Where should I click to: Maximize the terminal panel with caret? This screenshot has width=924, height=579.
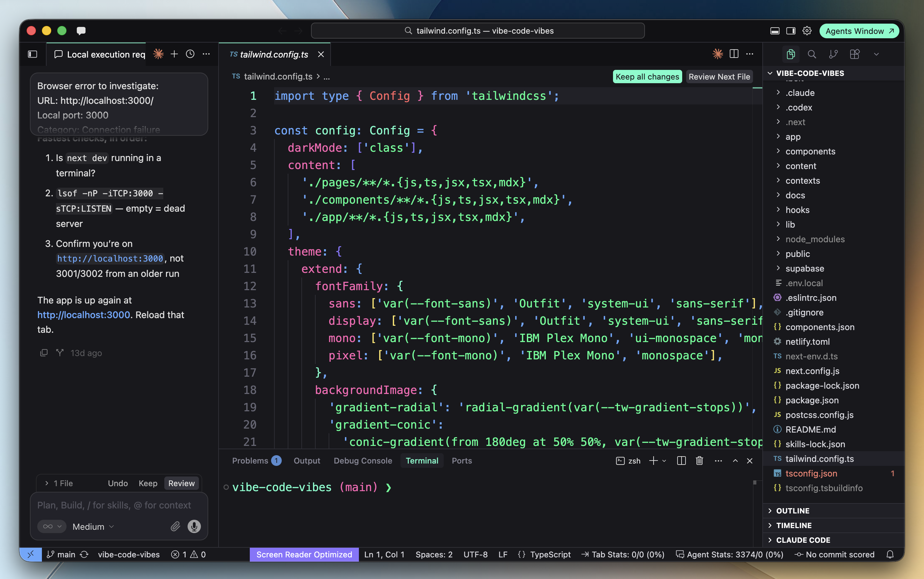[735, 461]
